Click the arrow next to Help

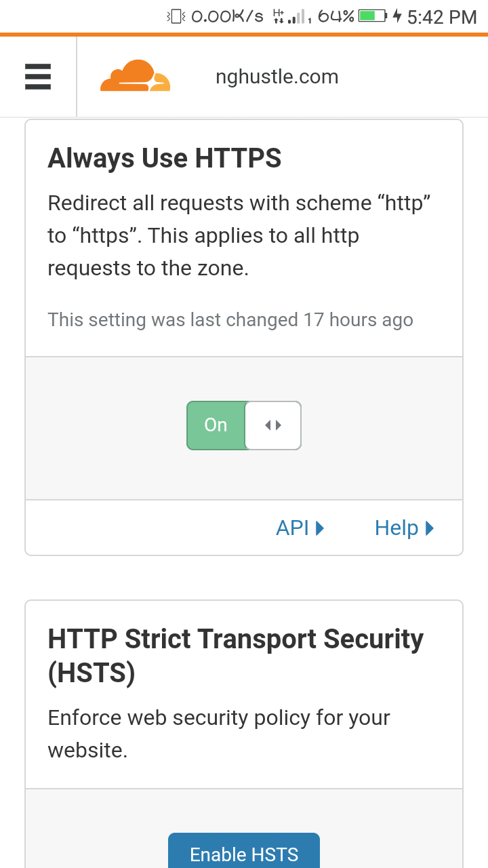(x=429, y=528)
